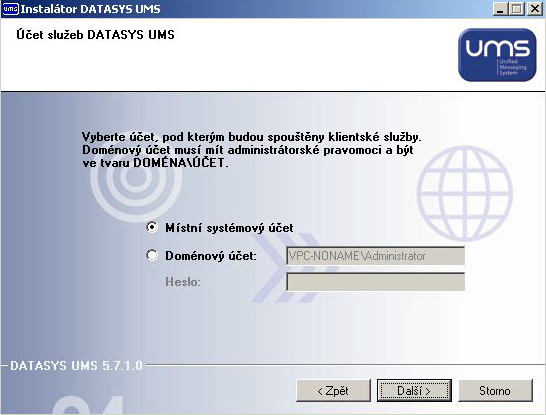546x415 pixels.
Task: Continue with the Další button
Action: tap(414, 391)
